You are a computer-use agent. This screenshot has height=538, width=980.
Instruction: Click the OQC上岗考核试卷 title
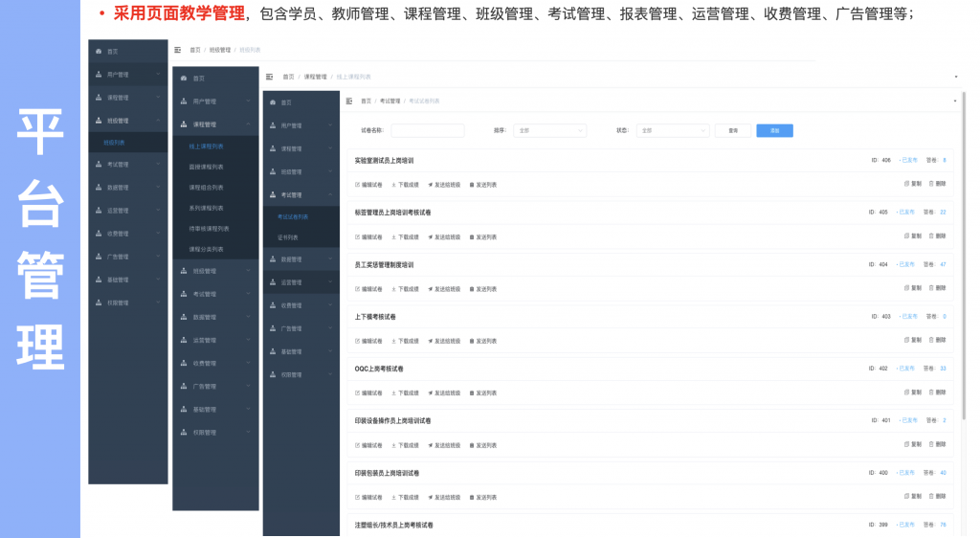(379, 369)
